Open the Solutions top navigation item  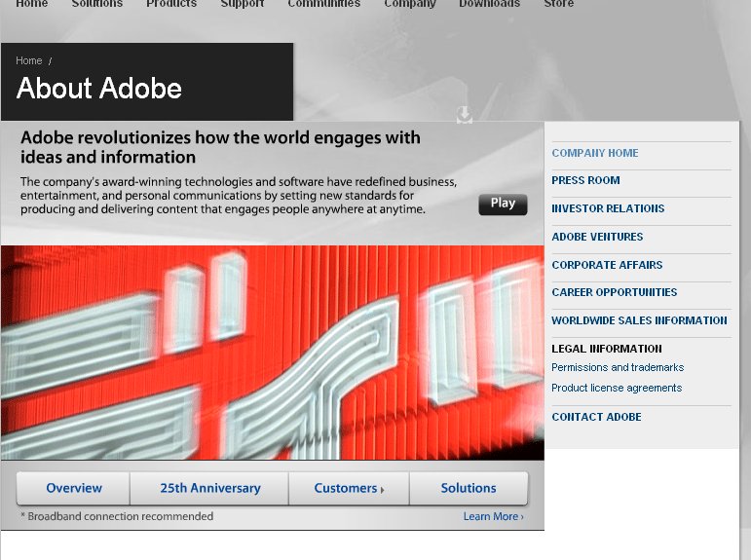click(x=96, y=4)
